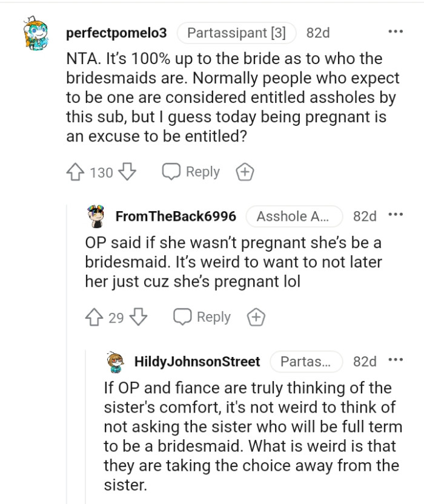
Task: View the Asshole A... flair on FromTheBack6996
Action: [294, 216]
